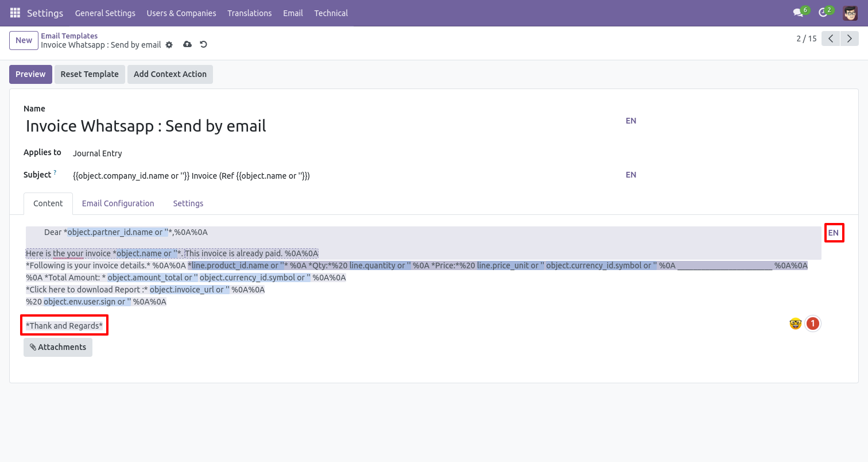Click the 2 / 15 pager counter

tap(806, 38)
